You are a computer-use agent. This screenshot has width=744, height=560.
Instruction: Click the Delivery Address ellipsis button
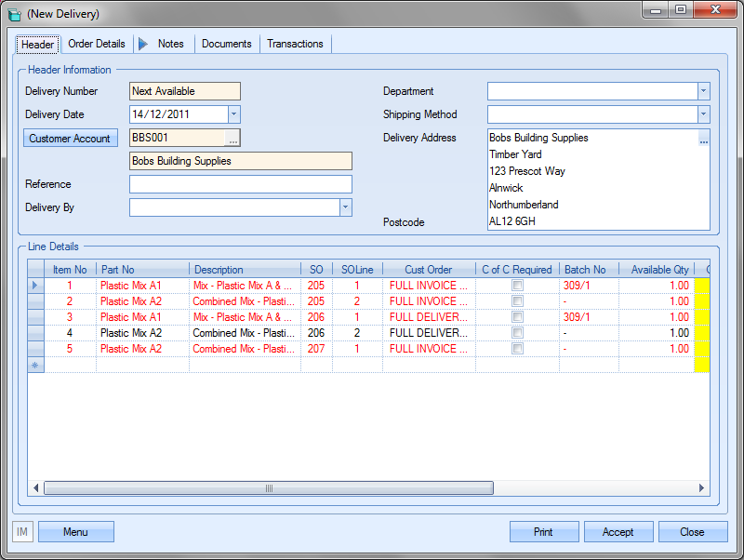pos(704,140)
